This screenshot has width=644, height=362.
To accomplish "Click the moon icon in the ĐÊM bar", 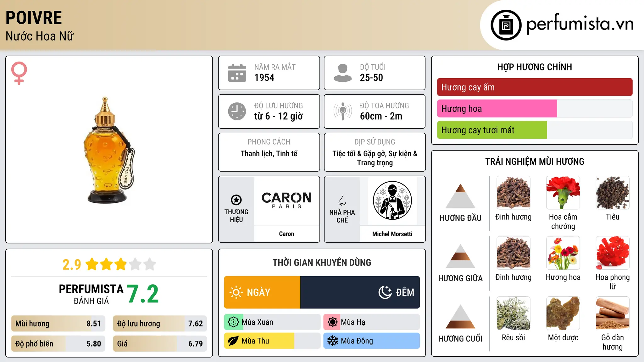I will coord(385,292).
